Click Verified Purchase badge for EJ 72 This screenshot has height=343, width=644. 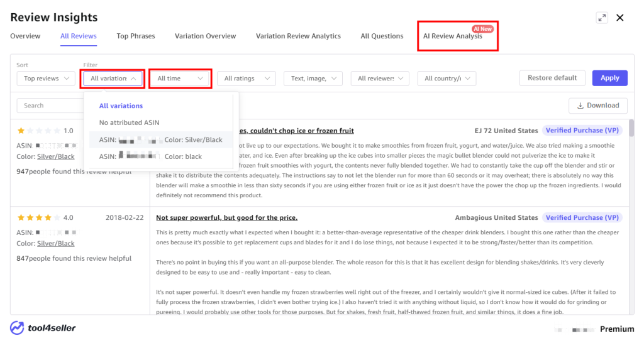click(x=582, y=131)
